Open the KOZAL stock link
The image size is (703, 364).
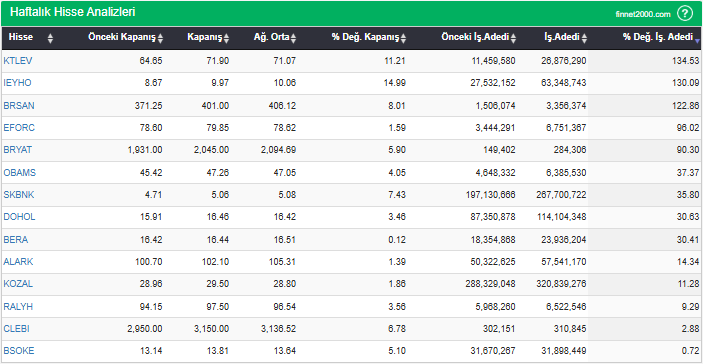click(18, 284)
